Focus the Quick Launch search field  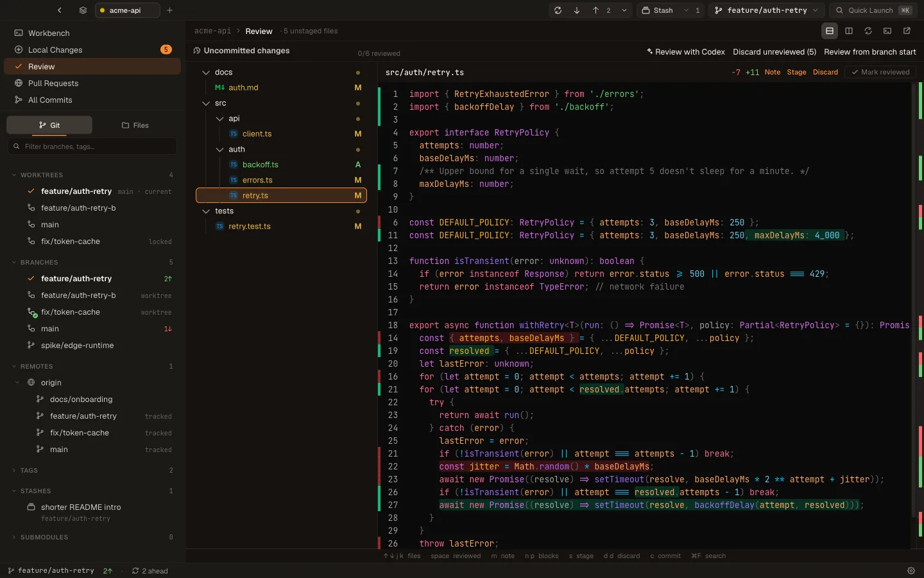coord(874,10)
